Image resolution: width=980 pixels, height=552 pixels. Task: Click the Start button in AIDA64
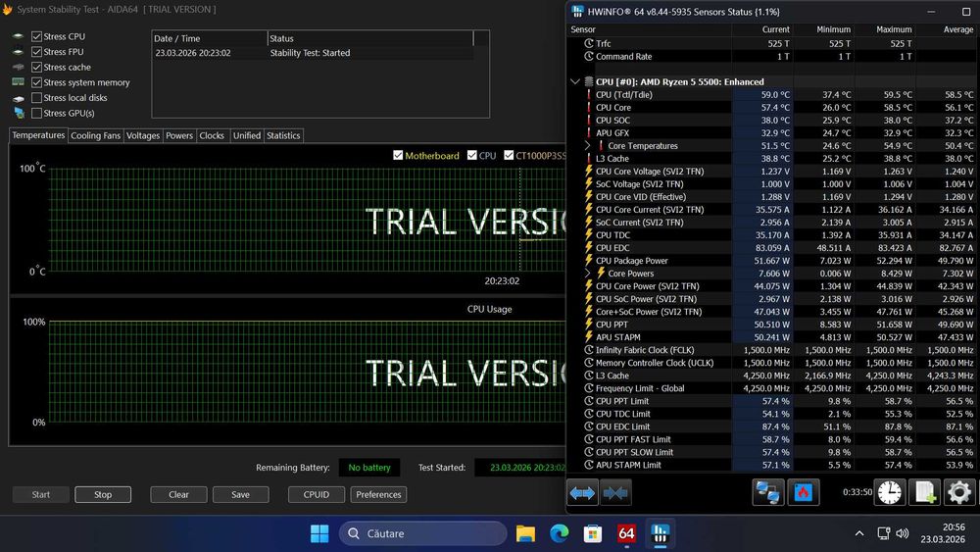coord(40,494)
